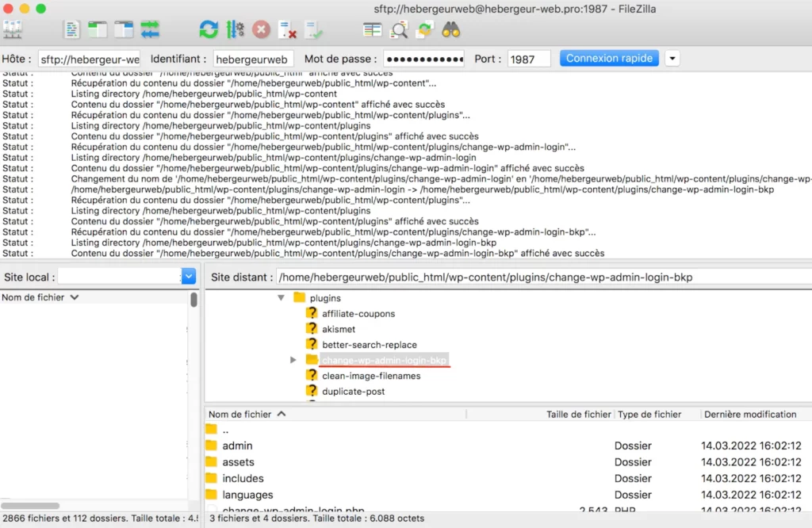
Task: Open the quick connect history dropdown arrow
Action: click(x=672, y=59)
